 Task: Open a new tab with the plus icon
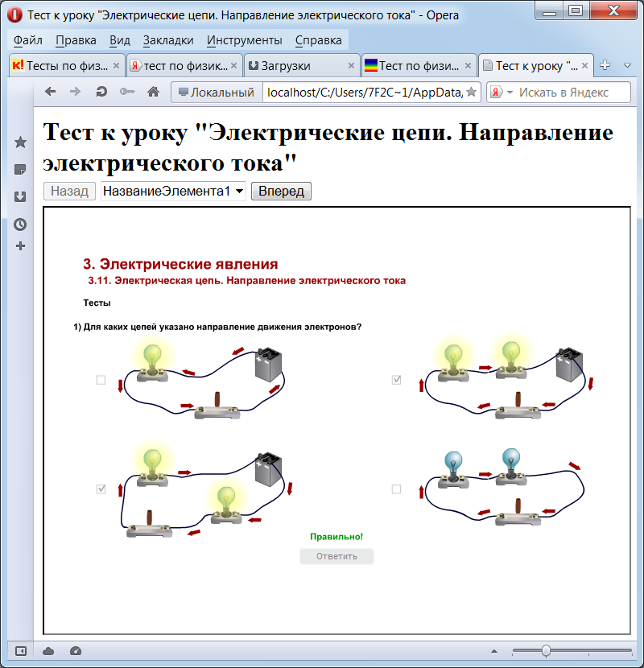click(605, 65)
